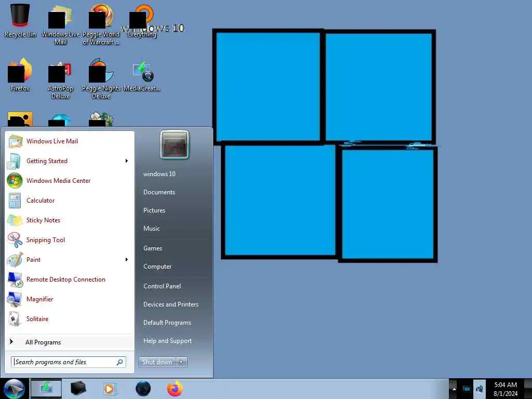Screen dimensions: 532x399
Task: Open the black box taskbar icon
Action: (x=78, y=389)
